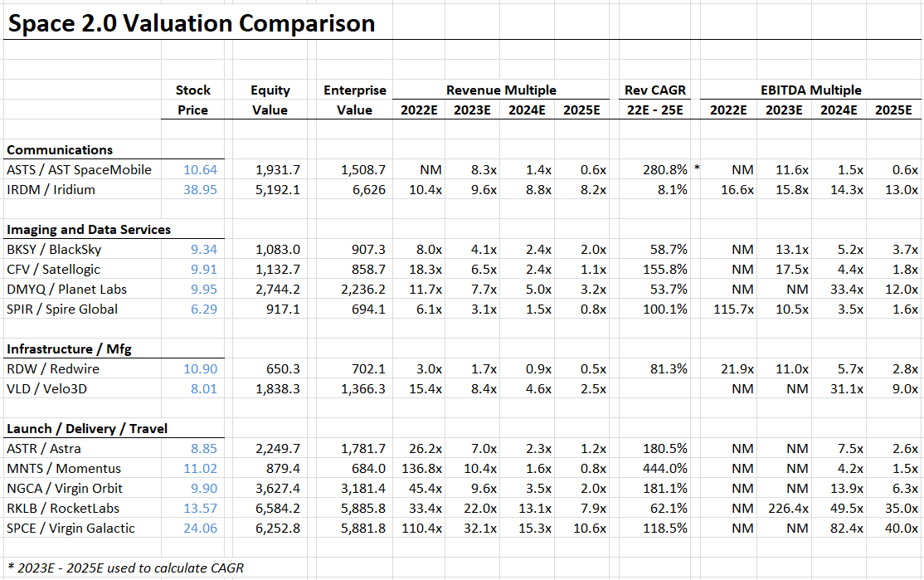This screenshot has height=580, width=924.
Task: Select Planet Labs 2024E EBITDA multiple 33.4x
Action: (847, 290)
